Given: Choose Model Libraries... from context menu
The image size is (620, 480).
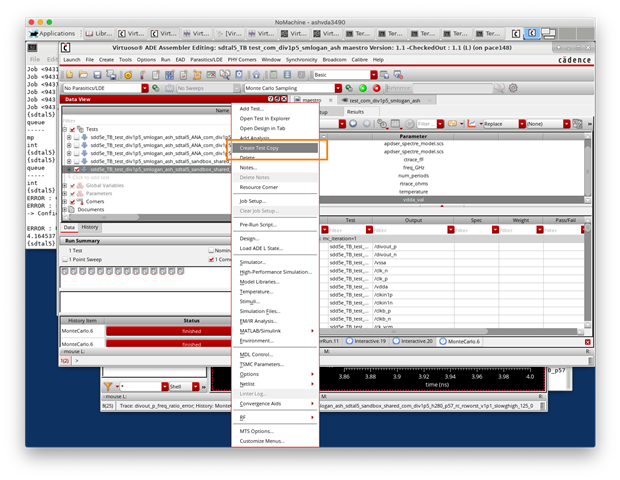Looking at the screenshot, I should coord(259,282).
